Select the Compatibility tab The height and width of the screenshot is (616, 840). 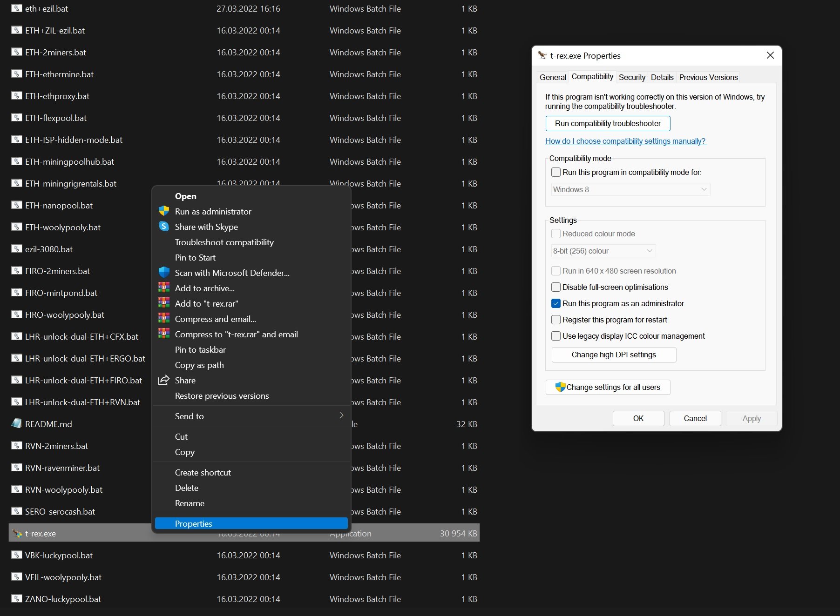(x=592, y=77)
